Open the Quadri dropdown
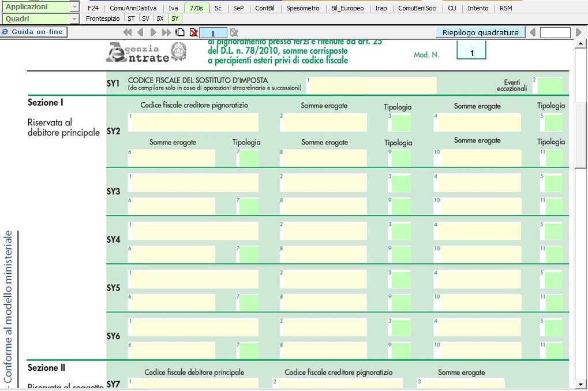 [74, 18]
